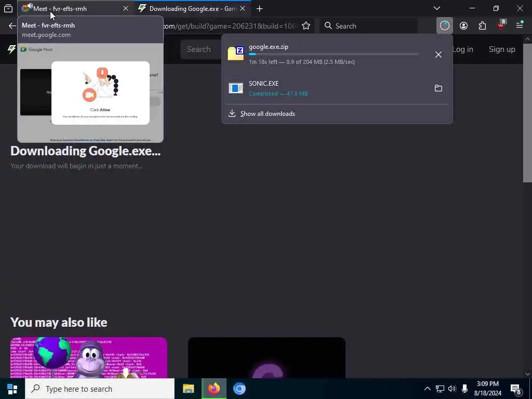Cancel the google.exe.zip download
The height and width of the screenshot is (399, 532).
pos(438,54)
